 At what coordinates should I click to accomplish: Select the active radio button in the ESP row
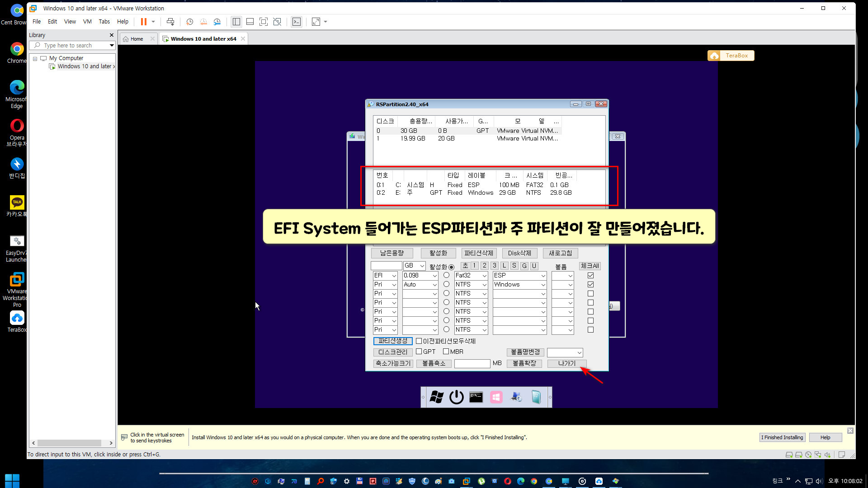[446, 275]
